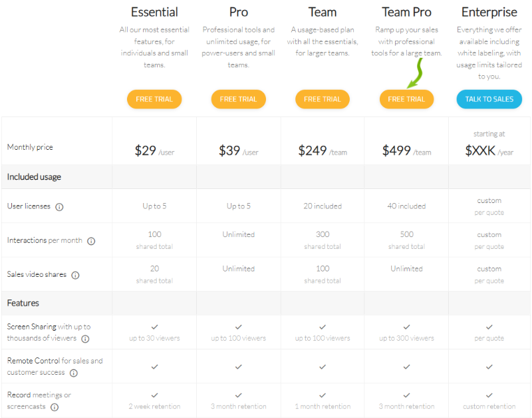Click the Team Pro Remote Control checkmark
Viewport: 532px width, 418px height.
click(x=406, y=367)
